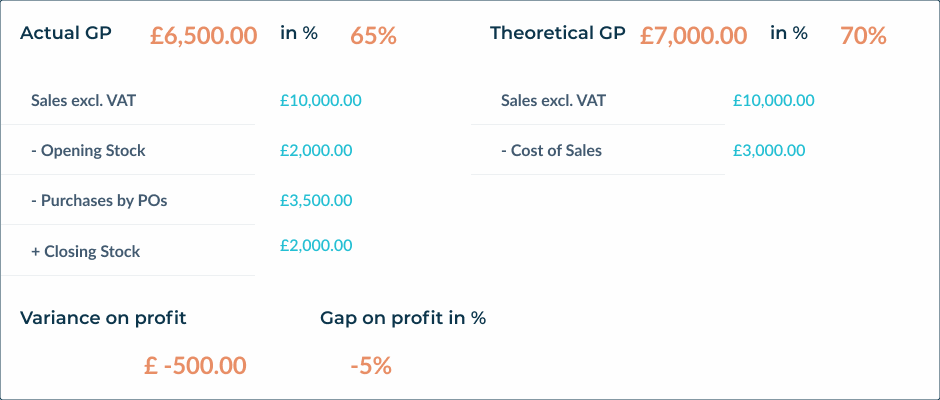Click Sales excl. VAT under Theoretical GP
This screenshot has height=400, width=940.
(553, 101)
